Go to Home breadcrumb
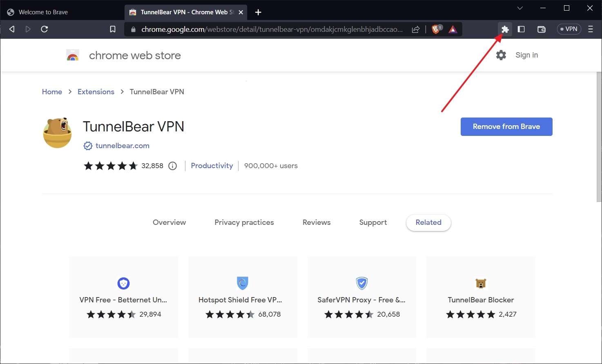The image size is (602, 364). click(52, 92)
